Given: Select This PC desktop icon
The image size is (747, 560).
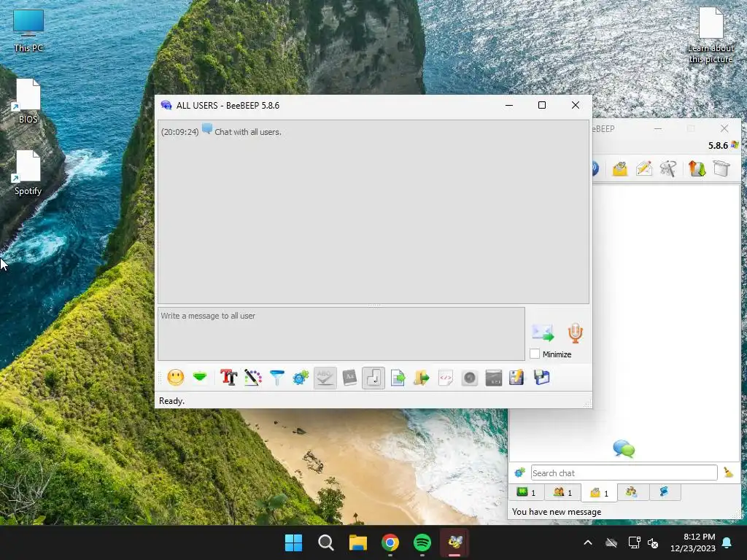Looking at the screenshot, I should [x=28, y=30].
